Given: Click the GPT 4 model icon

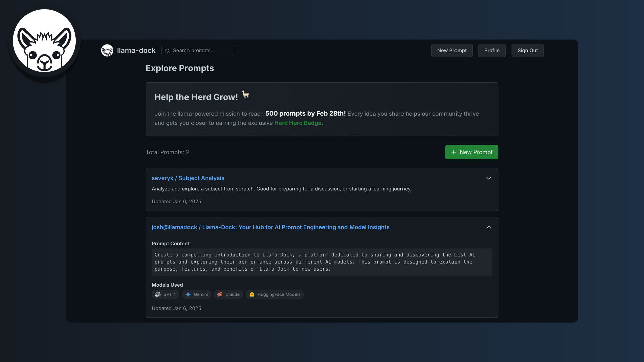Looking at the screenshot, I should click(x=158, y=295).
